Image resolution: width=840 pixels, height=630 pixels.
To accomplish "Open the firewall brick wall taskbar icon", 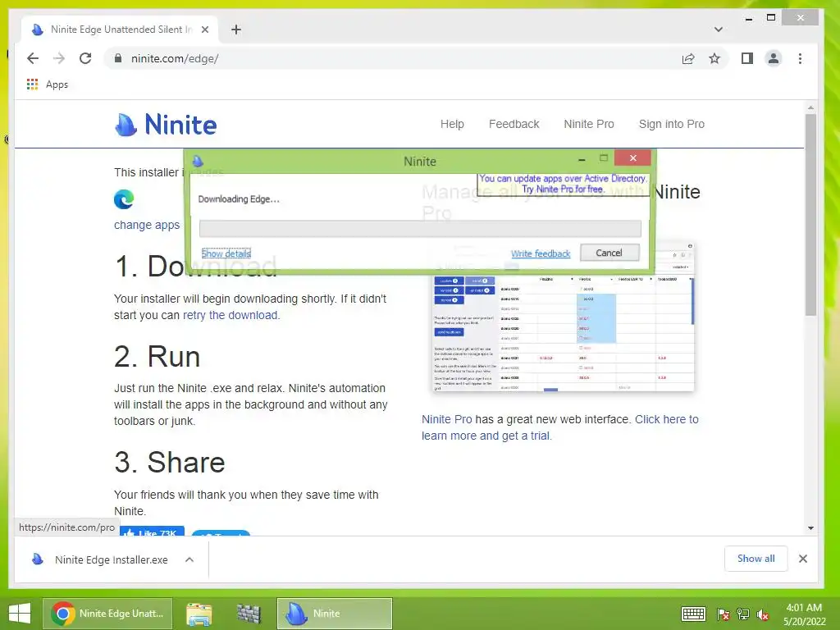I will 249,614.
